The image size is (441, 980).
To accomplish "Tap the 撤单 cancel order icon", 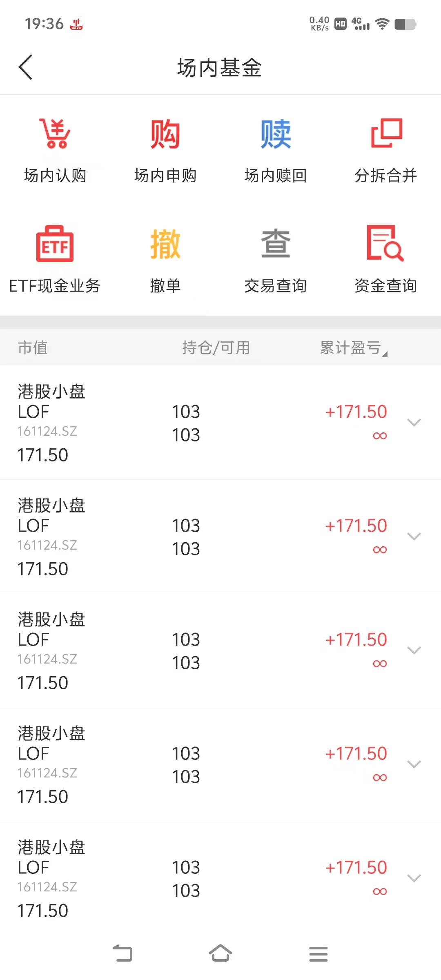I will tap(165, 244).
